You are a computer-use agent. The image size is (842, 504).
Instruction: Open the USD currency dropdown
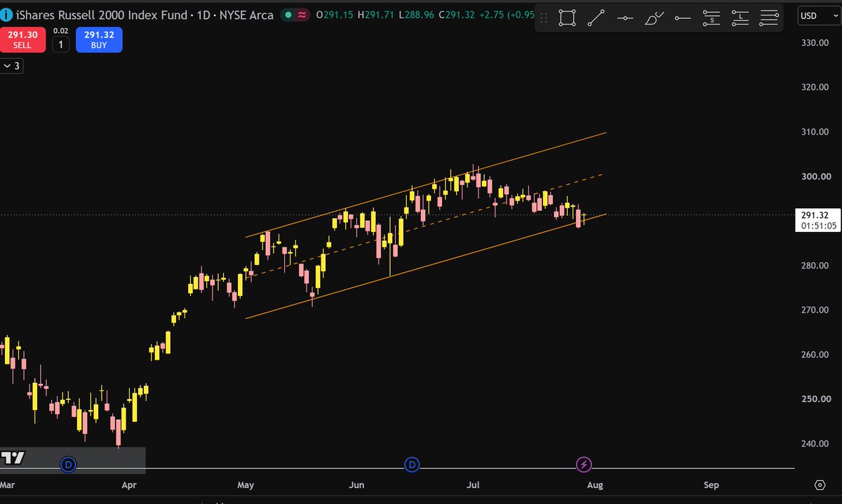point(820,16)
